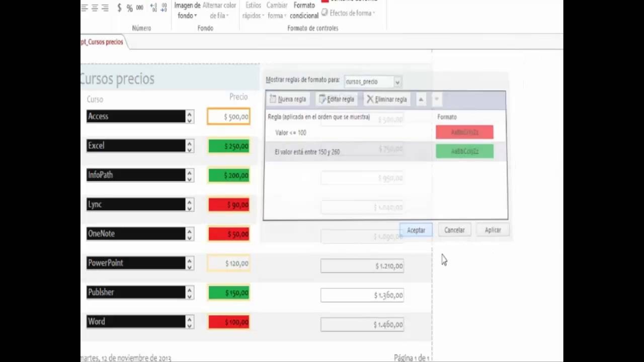Select price cell $ 120,00

click(x=228, y=263)
